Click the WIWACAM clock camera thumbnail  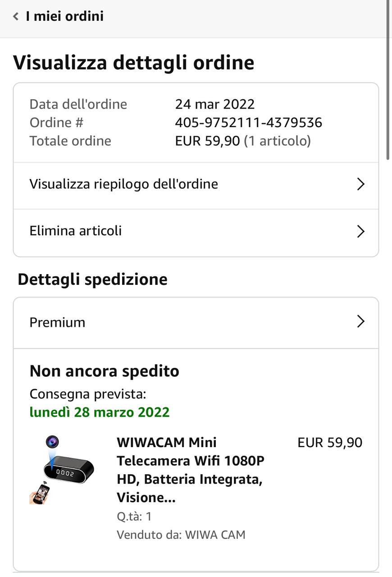click(x=62, y=469)
